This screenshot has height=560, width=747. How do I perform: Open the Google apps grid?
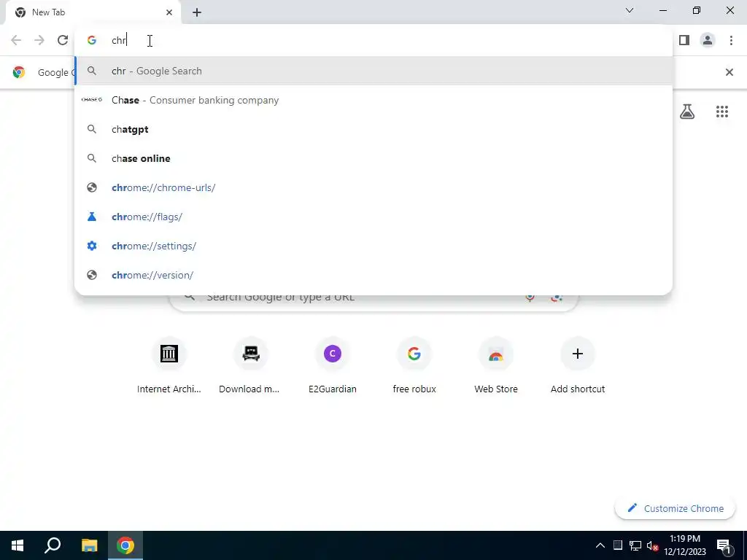tap(721, 112)
